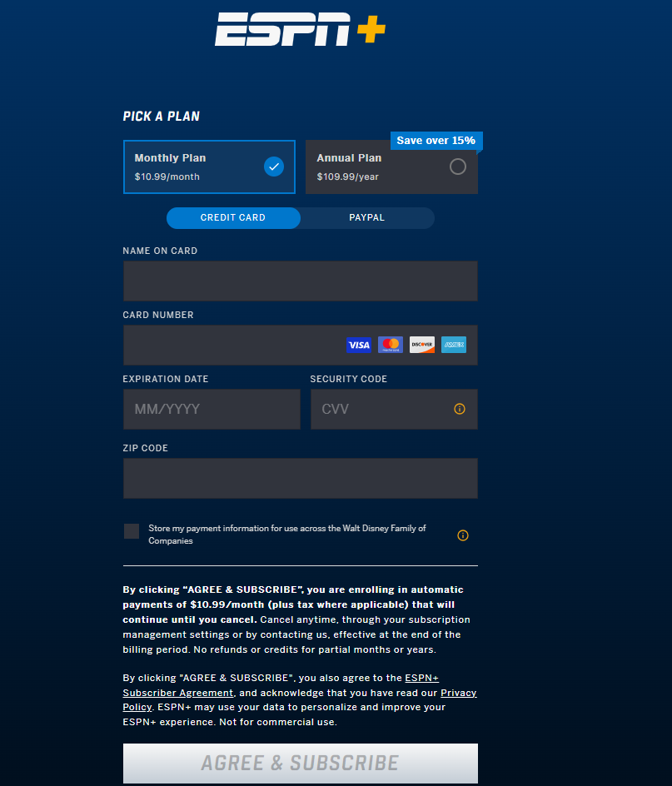Open the CVV security code info icon
The width and height of the screenshot is (672, 786).
[x=460, y=409]
